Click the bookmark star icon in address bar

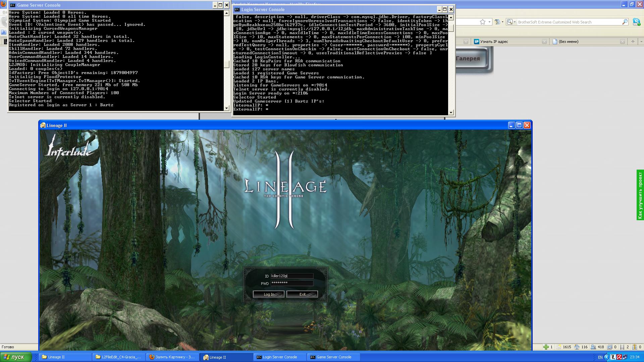tap(482, 22)
